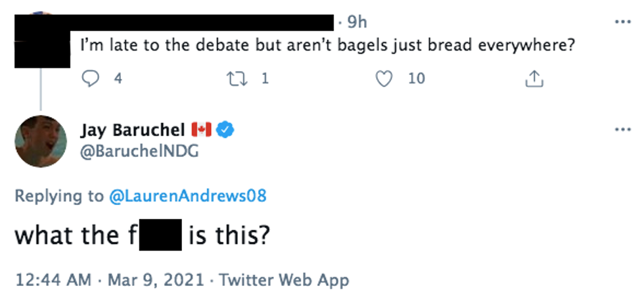Open the tweet text about bagels being bread

[323, 47]
